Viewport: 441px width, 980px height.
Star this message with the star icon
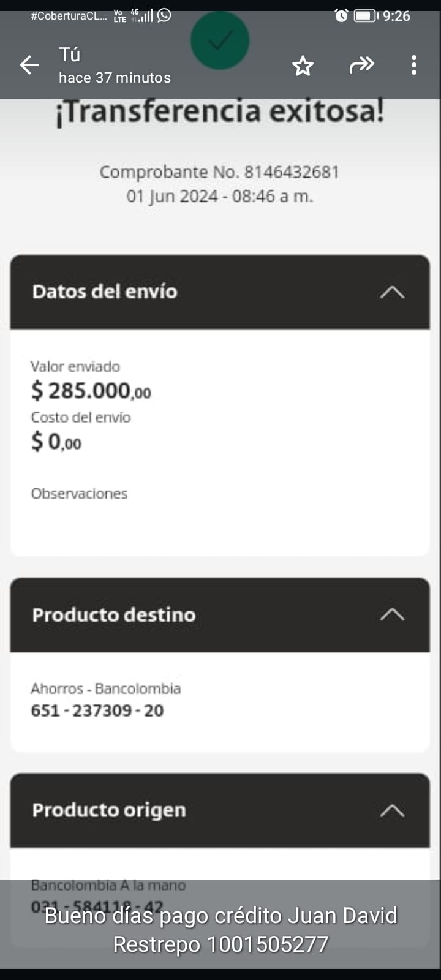(303, 66)
